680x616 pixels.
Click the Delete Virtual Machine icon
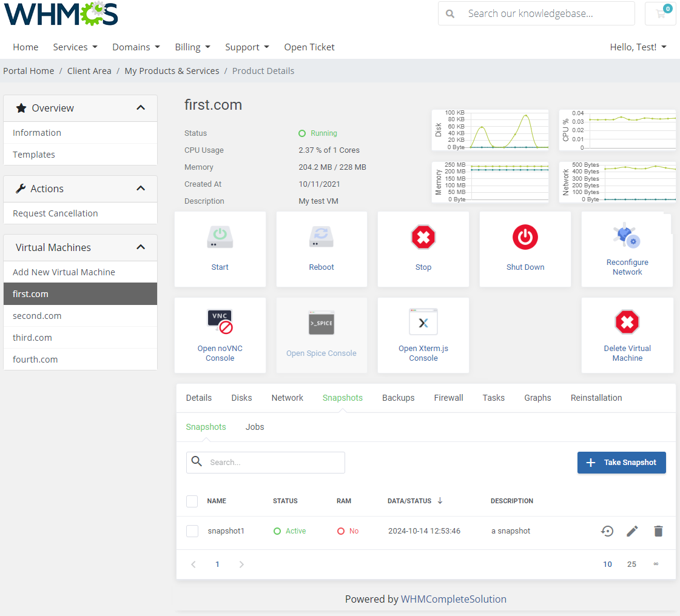tap(627, 322)
